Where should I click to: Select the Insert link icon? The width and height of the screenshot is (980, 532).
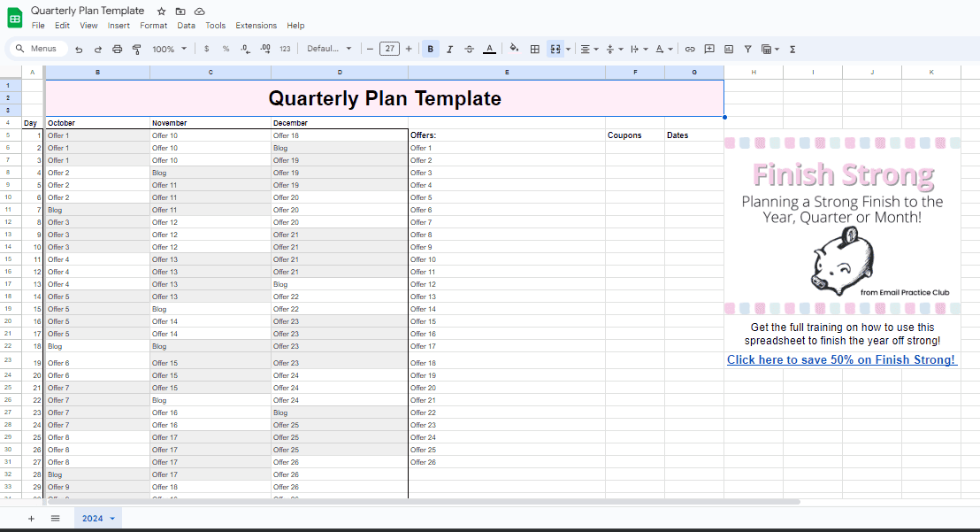click(x=689, y=49)
